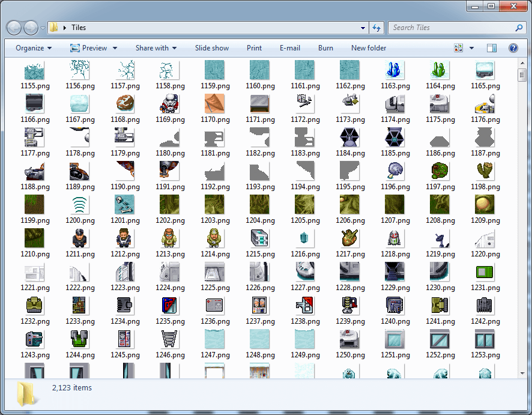Image resolution: width=532 pixels, height=415 pixels.
Task: Open the Help question mark icon
Action: point(513,48)
